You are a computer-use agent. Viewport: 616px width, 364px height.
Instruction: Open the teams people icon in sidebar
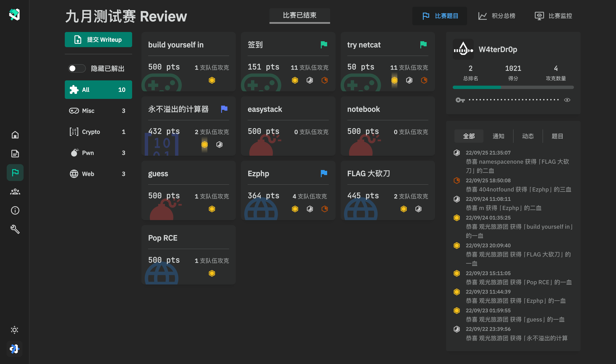[x=15, y=191]
